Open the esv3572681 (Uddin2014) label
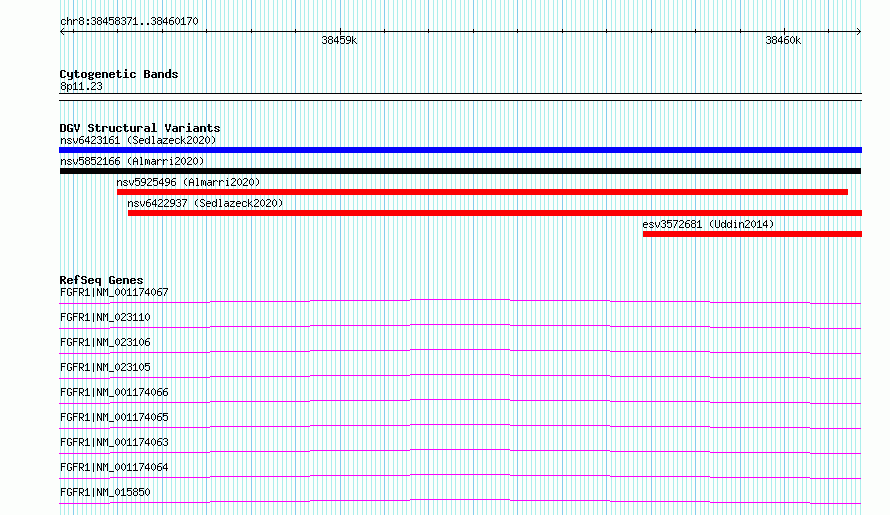The height and width of the screenshot is (515, 890). [708, 224]
